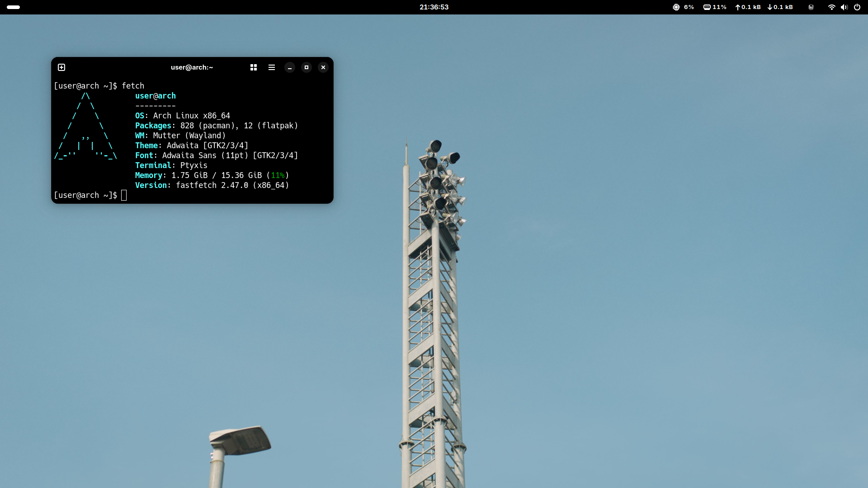Image resolution: width=868 pixels, height=488 pixels.
Task: Show the terminal tab overview grid
Action: [254, 67]
